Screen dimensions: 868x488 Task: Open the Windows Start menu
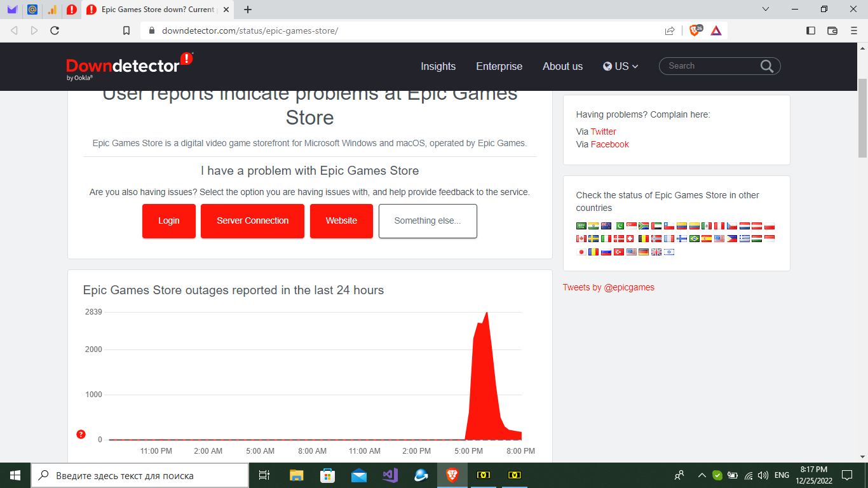tap(15, 475)
